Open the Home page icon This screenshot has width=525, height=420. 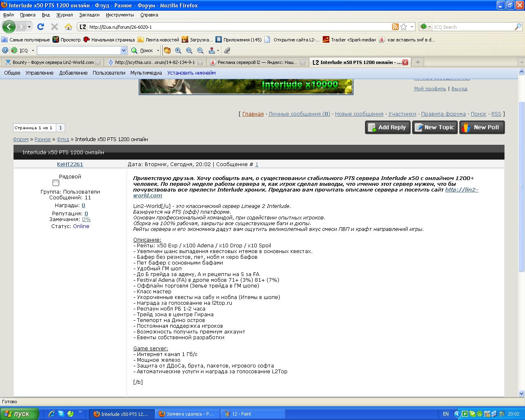[x=68, y=27]
